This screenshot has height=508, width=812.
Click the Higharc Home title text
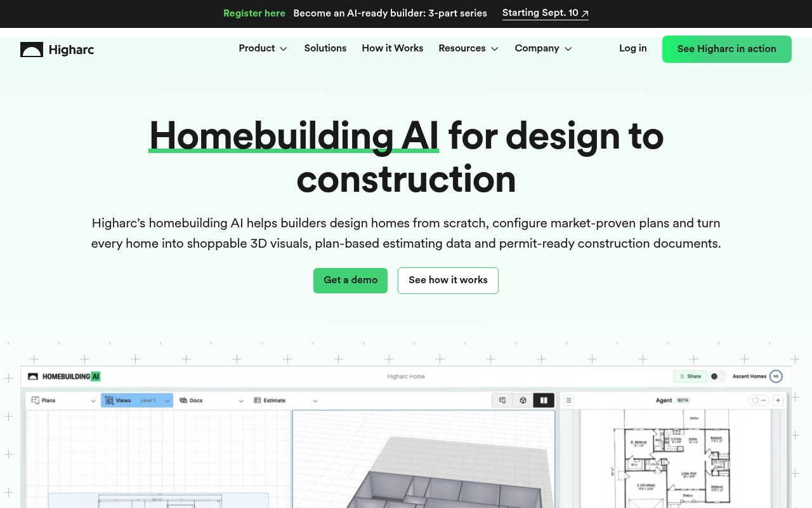(x=406, y=377)
